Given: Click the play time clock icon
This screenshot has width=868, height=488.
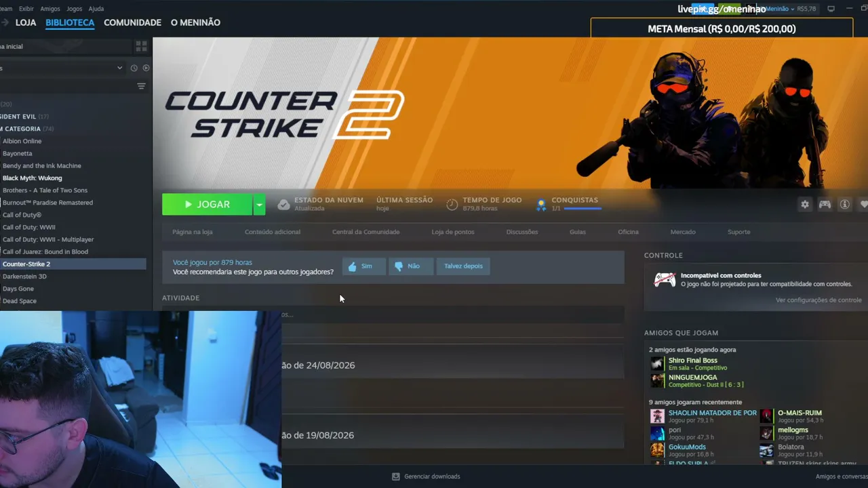Looking at the screenshot, I should [452, 204].
